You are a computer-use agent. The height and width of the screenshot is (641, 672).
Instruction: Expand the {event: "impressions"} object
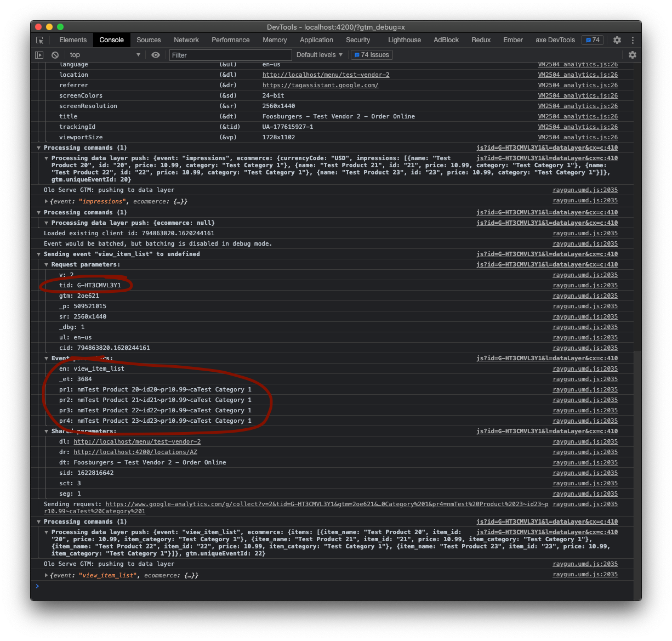tap(46, 201)
